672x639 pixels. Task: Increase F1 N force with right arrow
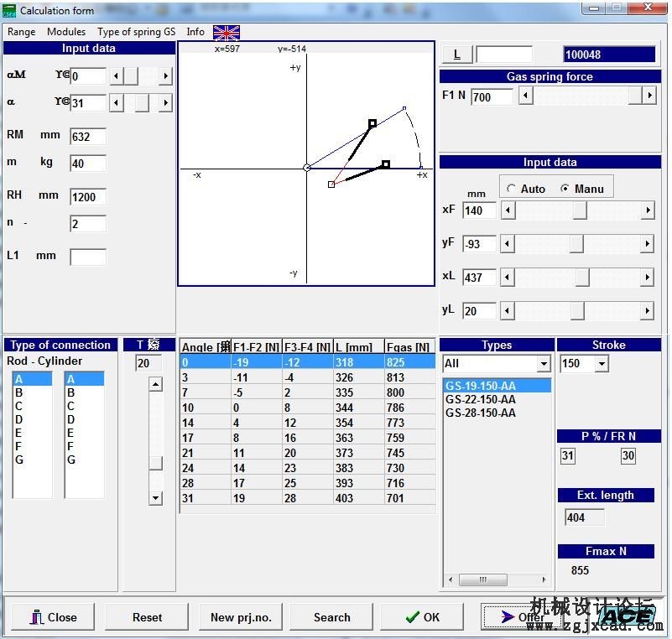pos(649,95)
